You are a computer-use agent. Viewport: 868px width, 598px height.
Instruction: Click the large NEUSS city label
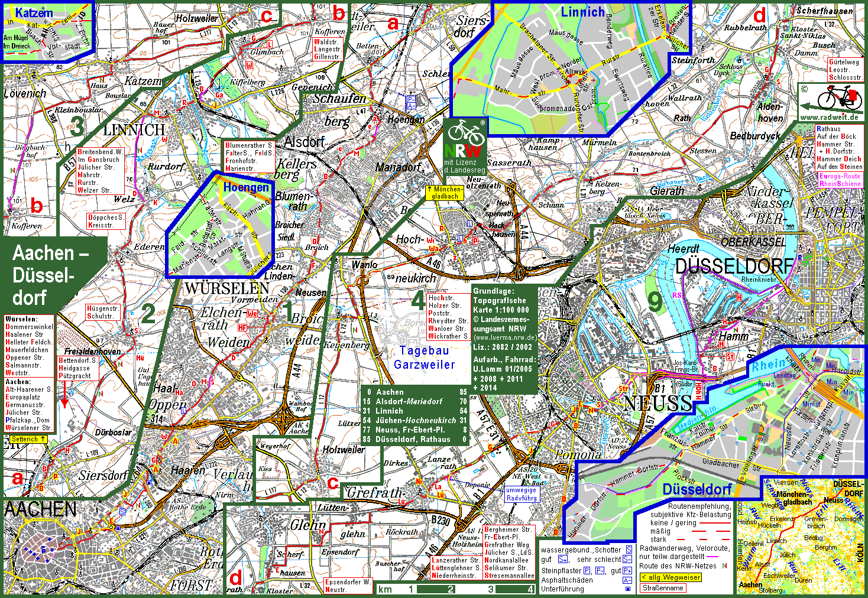658,404
